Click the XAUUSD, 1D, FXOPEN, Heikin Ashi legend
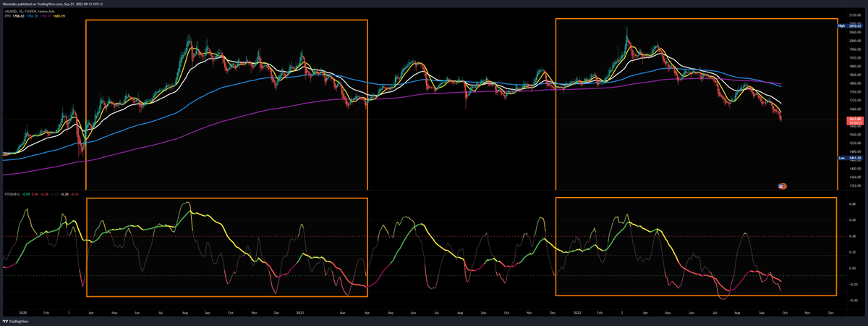The width and height of the screenshot is (868, 326). (x=30, y=12)
